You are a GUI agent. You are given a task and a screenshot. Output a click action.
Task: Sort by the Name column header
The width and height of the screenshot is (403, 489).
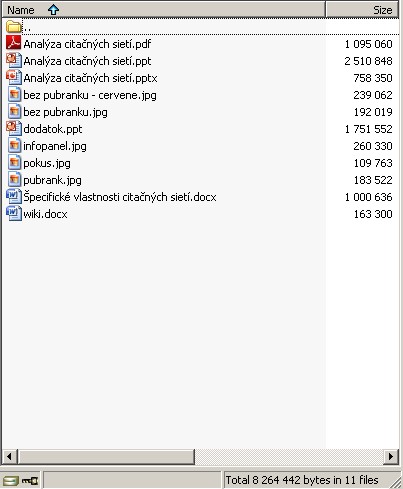163,10
